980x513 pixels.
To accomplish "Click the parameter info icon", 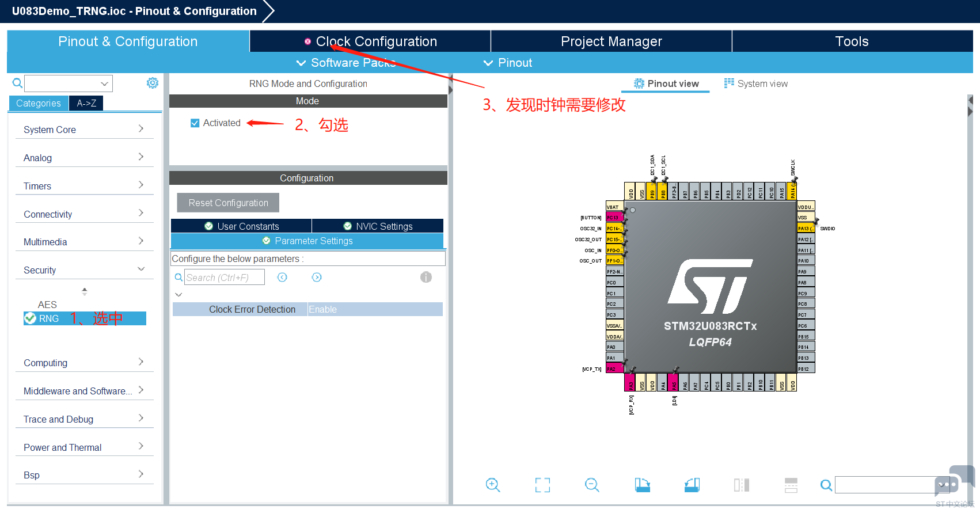I will pos(426,277).
